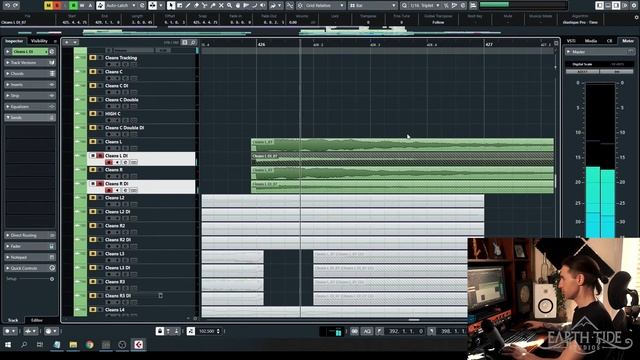Screen dimensions: 640x360
Task: Click the track filter icon above the track list
Action: 185,42
